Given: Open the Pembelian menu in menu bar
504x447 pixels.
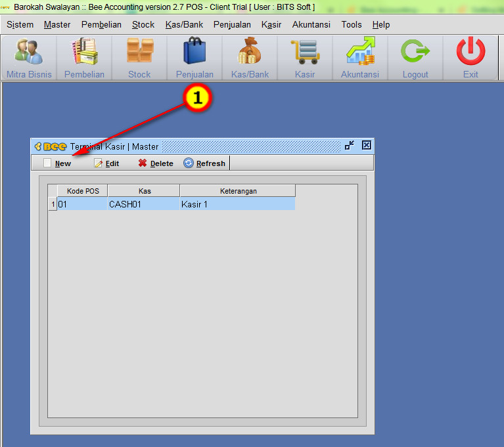Looking at the screenshot, I should tap(101, 25).
